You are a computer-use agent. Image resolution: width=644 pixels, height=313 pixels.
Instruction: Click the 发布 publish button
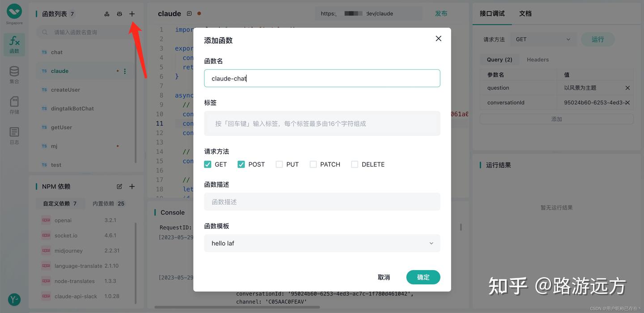pos(441,13)
